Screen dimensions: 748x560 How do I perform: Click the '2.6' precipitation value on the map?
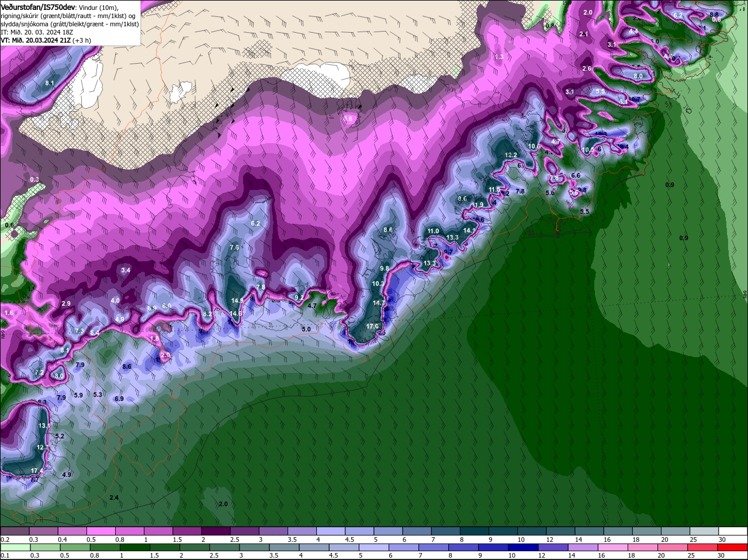pos(587,68)
